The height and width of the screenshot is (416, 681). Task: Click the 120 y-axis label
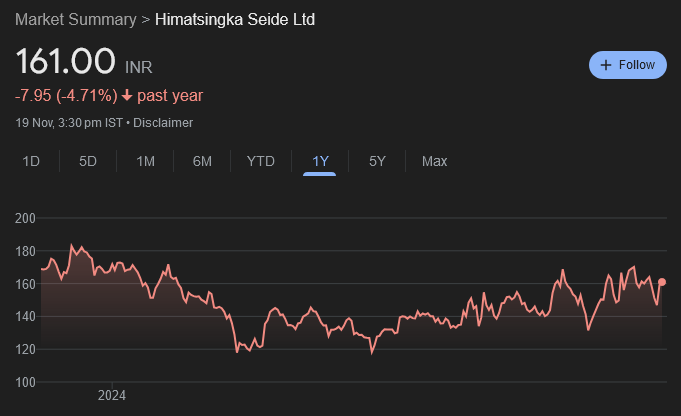[x=25, y=349]
